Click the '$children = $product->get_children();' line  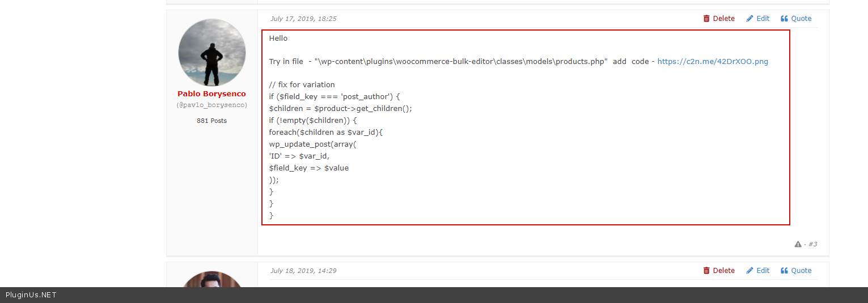[340, 109]
